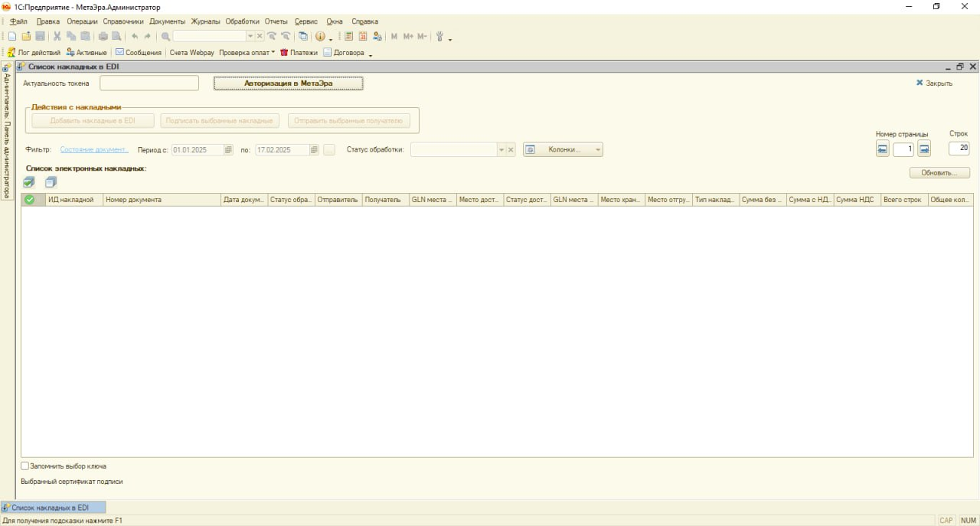Click the deselect-all invoices icon above the table
Image resolution: width=980 pixels, height=526 pixels.
pyautogui.click(x=51, y=182)
